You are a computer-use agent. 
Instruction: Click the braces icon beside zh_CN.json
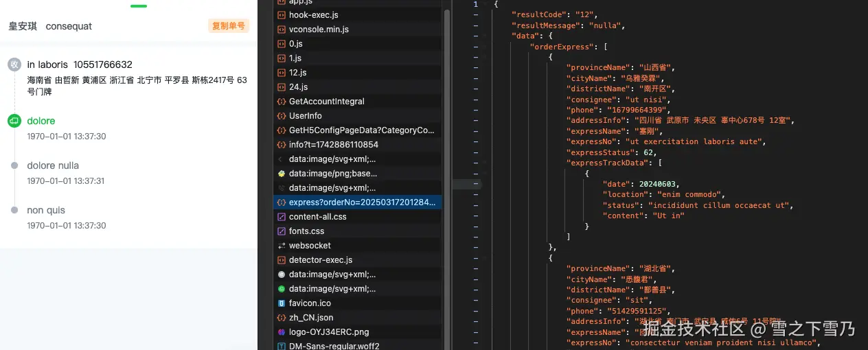[x=282, y=317]
